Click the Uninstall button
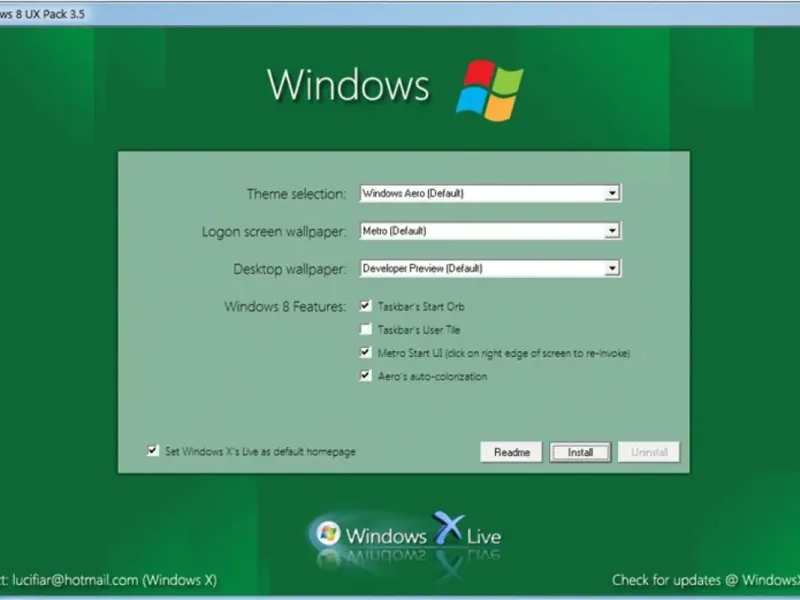This screenshot has height=600, width=800. click(649, 452)
